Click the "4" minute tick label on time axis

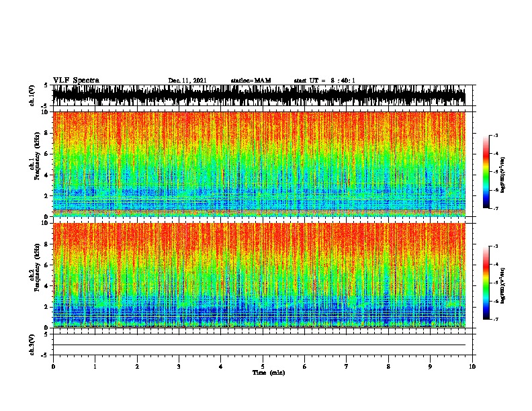[x=221, y=367]
